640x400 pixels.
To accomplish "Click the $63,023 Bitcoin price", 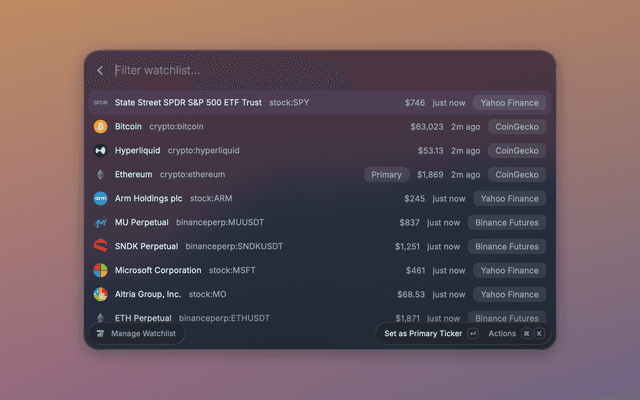I will 427,127.
